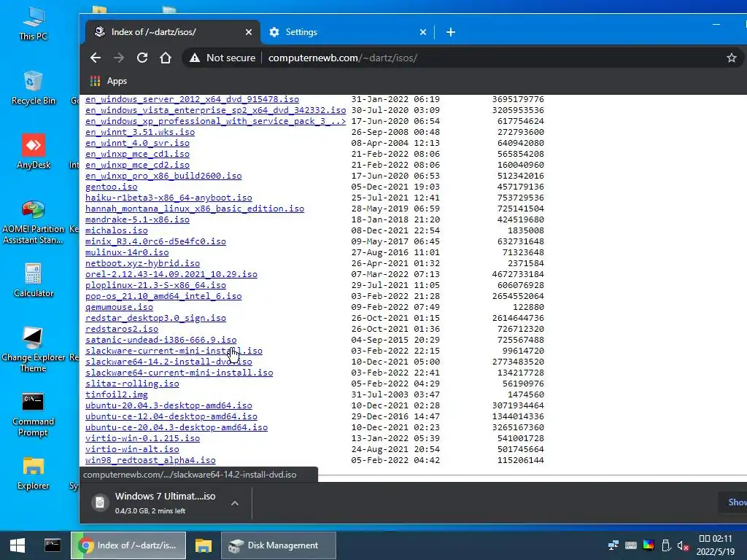Image resolution: width=747 pixels, height=560 pixels.
Task: Click the keyboard tray icon
Action: click(631, 545)
